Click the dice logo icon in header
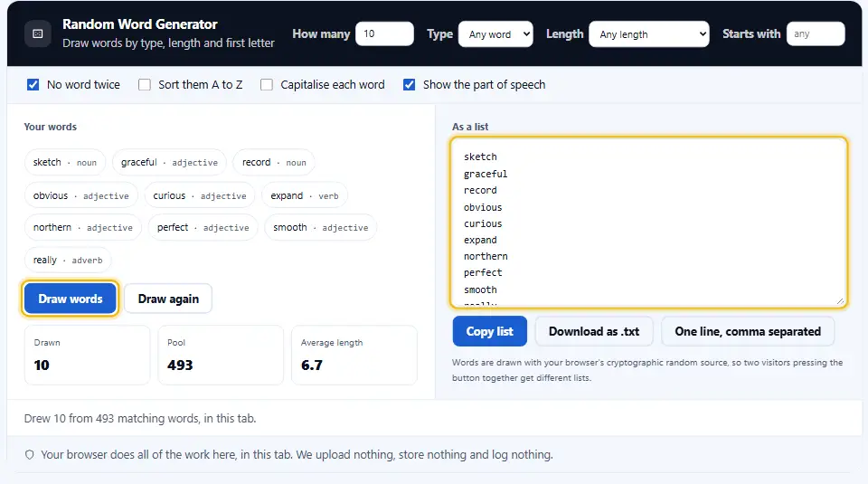 click(x=38, y=33)
